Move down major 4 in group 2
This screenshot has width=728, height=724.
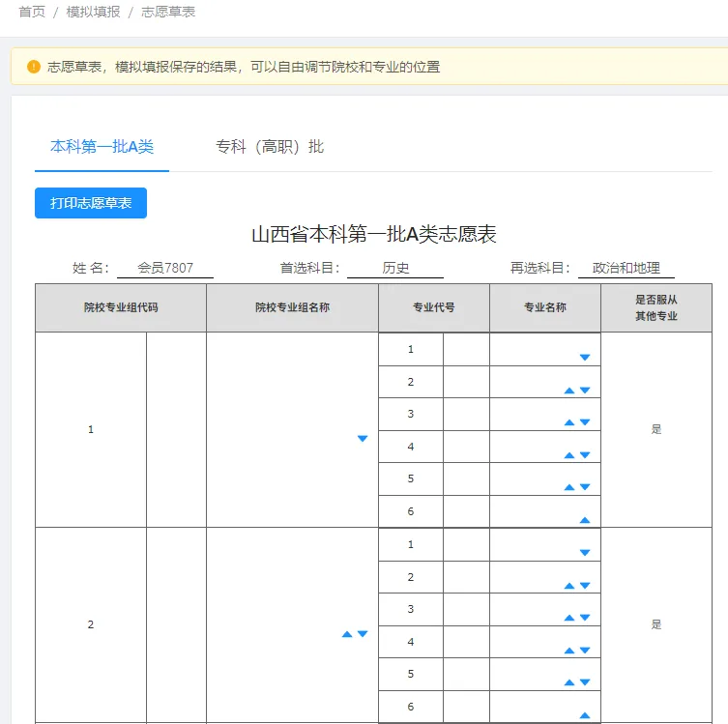click(585, 651)
